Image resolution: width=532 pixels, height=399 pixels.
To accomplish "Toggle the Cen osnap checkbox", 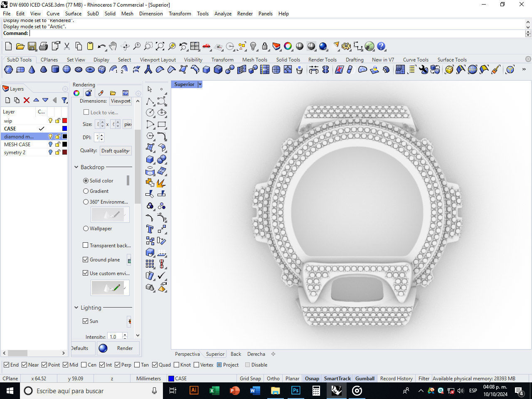I will pyautogui.click(x=84, y=365).
